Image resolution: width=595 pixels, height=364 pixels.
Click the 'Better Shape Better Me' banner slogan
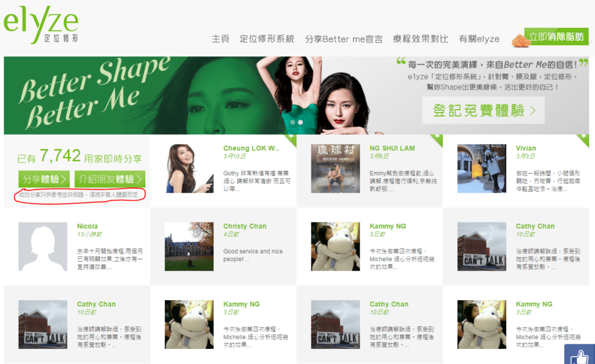[x=95, y=93]
